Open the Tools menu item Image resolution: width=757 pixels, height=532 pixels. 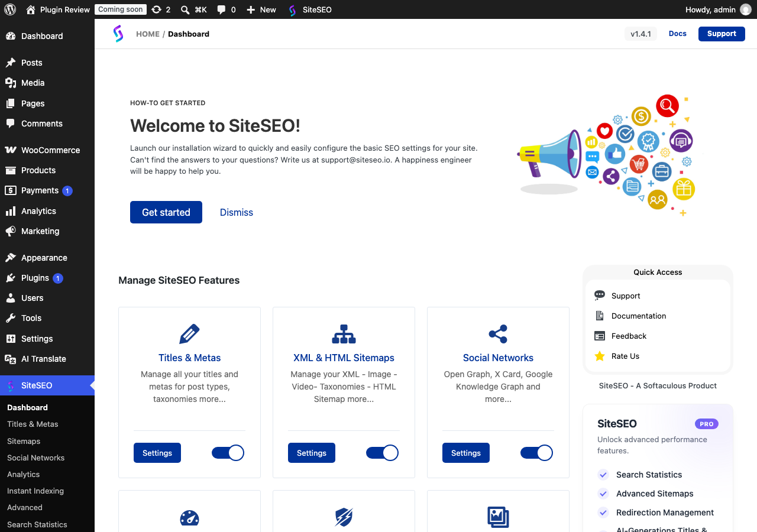tap(47, 318)
